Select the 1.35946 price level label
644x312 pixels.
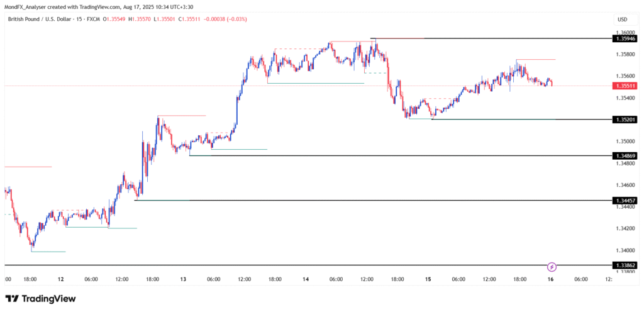coord(626,38)
